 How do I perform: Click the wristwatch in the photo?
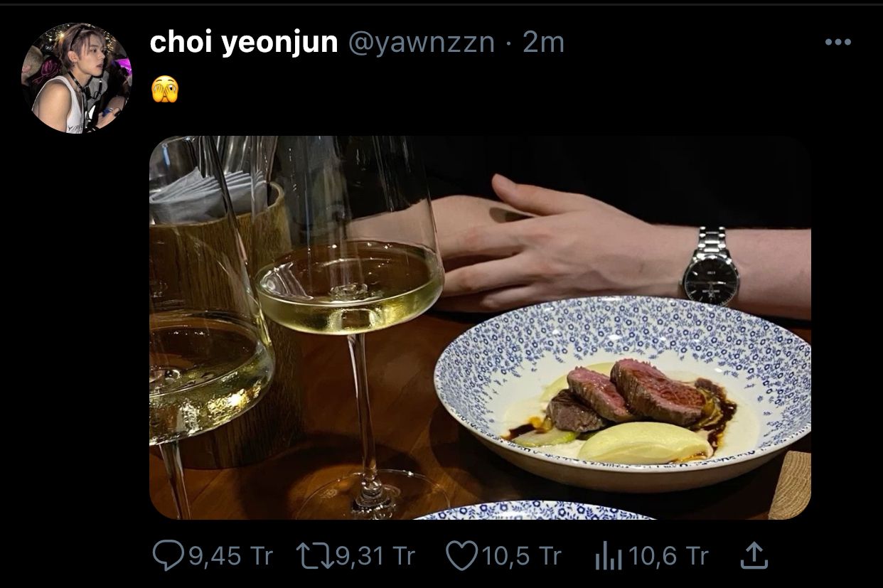point(710,267)
